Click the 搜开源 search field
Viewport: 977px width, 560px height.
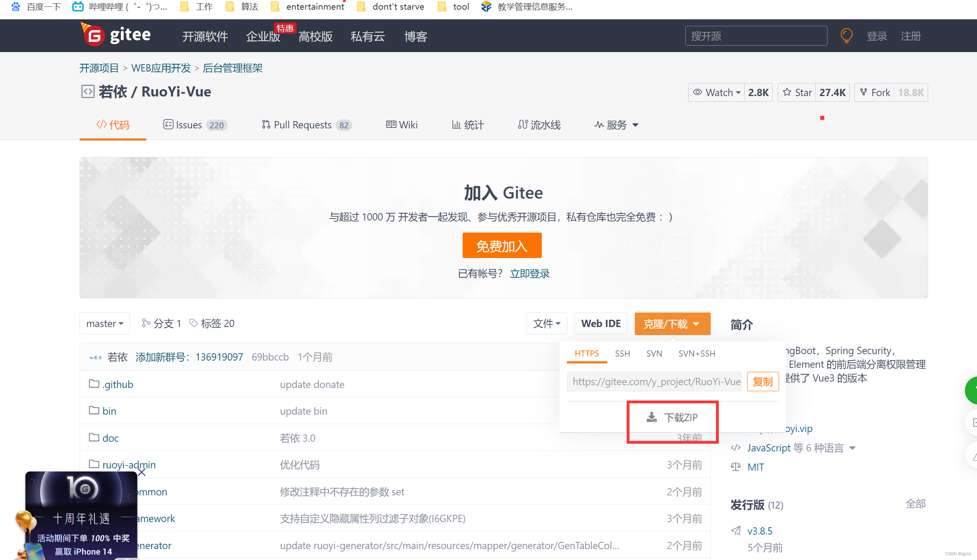(756, 36)
